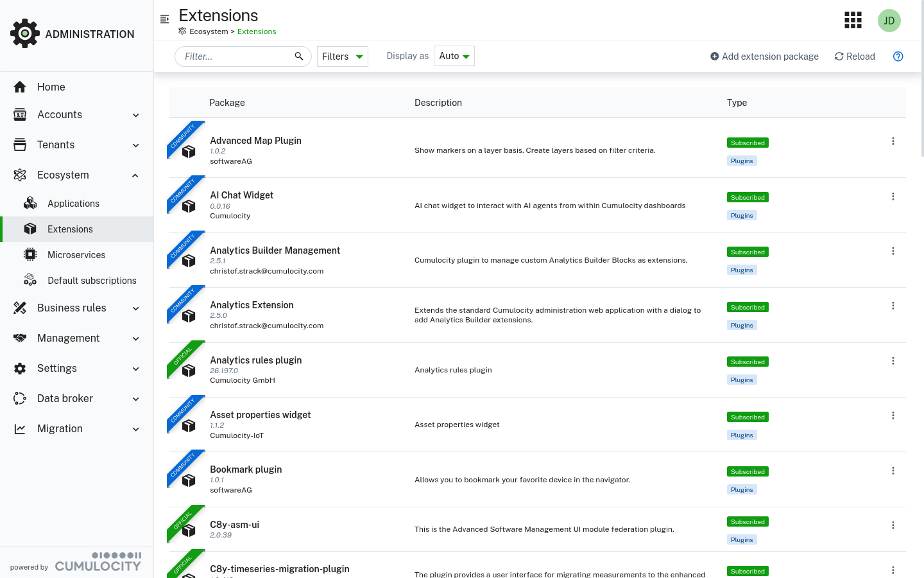Open Default subscriptions page

pyautogui.click(x=92, y=281)
